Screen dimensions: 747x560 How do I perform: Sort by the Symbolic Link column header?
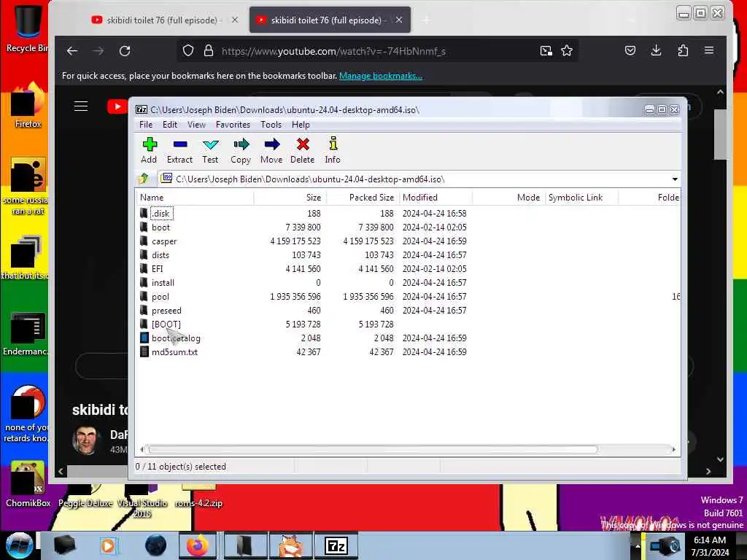coord(581,197)
